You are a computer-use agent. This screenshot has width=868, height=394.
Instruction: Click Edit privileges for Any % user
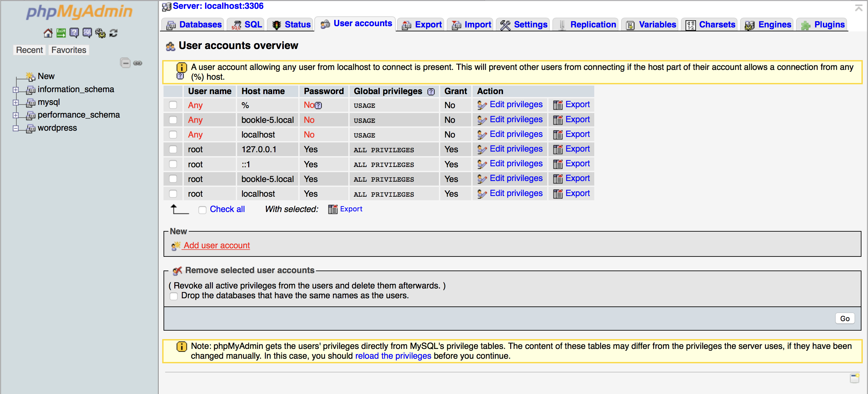point(516,105)
